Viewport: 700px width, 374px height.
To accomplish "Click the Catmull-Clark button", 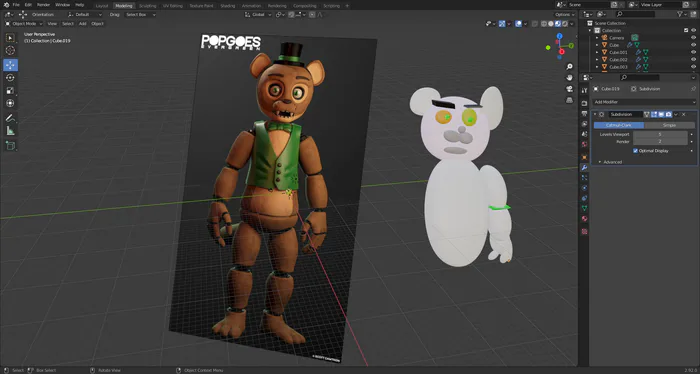I will (x=619, y=125).
